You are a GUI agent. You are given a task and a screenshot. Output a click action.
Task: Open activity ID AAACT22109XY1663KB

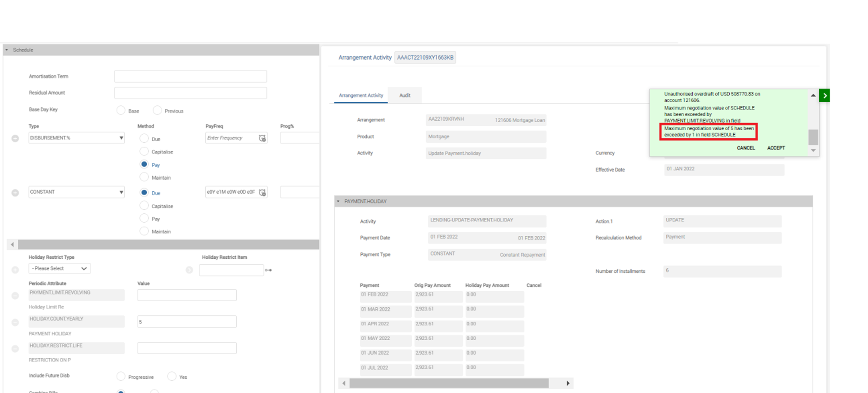425,58
